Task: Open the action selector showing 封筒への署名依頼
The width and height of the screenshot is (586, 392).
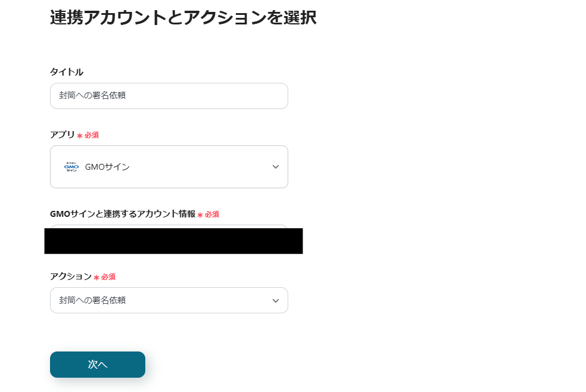Action: [169, 300]
